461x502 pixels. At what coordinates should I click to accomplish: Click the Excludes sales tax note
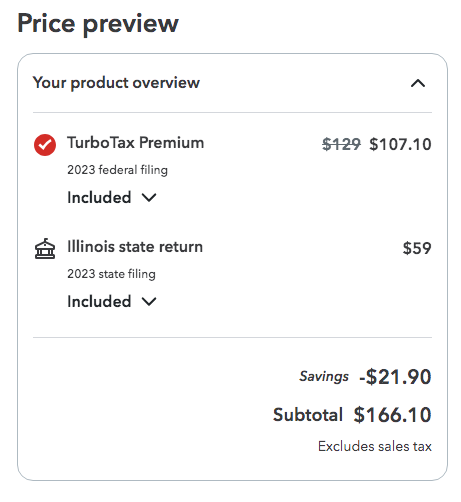[x=375, y=446]
